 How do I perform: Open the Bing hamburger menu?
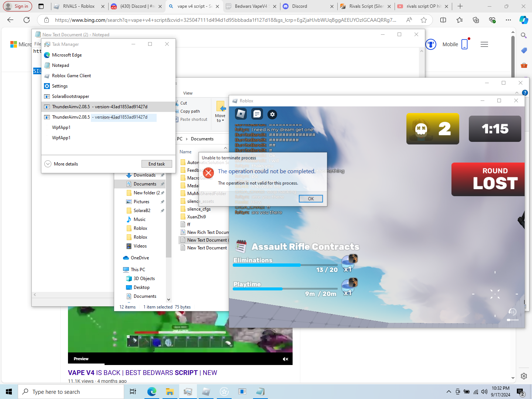(484, 44)
